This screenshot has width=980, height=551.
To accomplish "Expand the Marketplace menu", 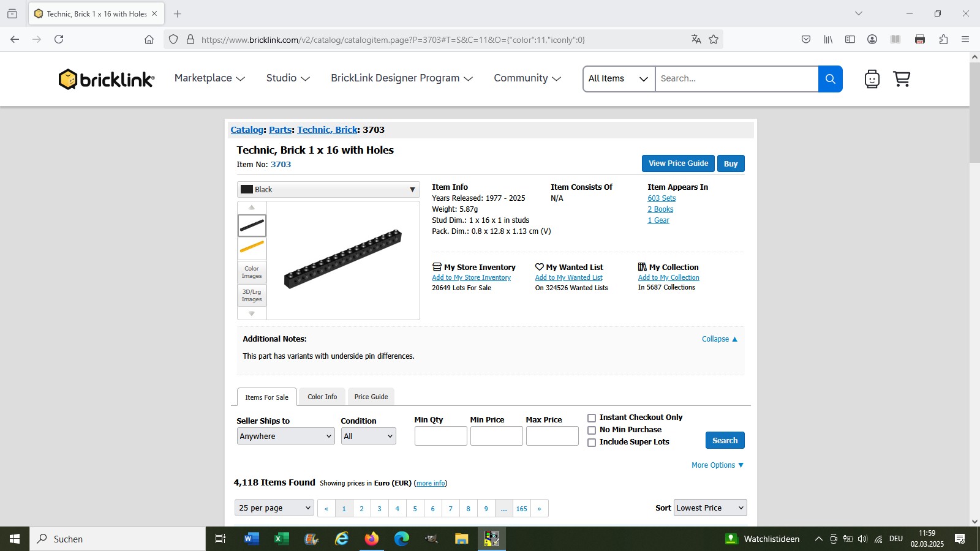I will [x=209, y=78].
